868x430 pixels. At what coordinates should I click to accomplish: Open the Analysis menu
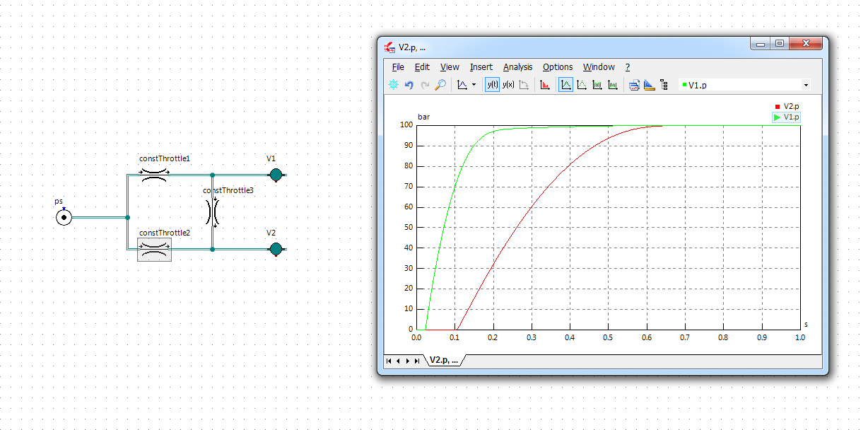pos(518,67)
